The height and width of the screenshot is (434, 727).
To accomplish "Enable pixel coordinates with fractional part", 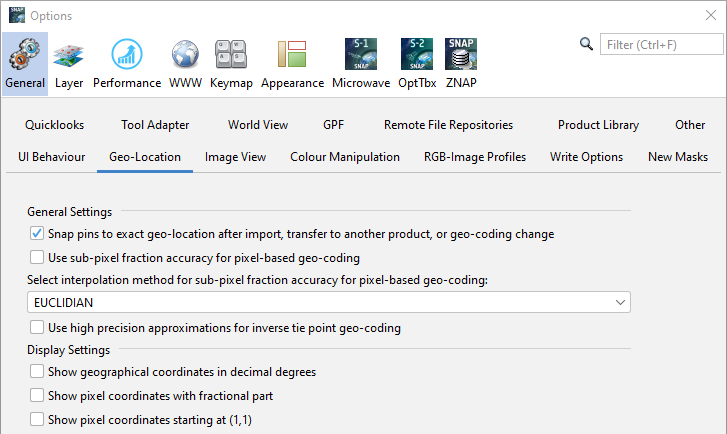I will click(x=37, y=396).
